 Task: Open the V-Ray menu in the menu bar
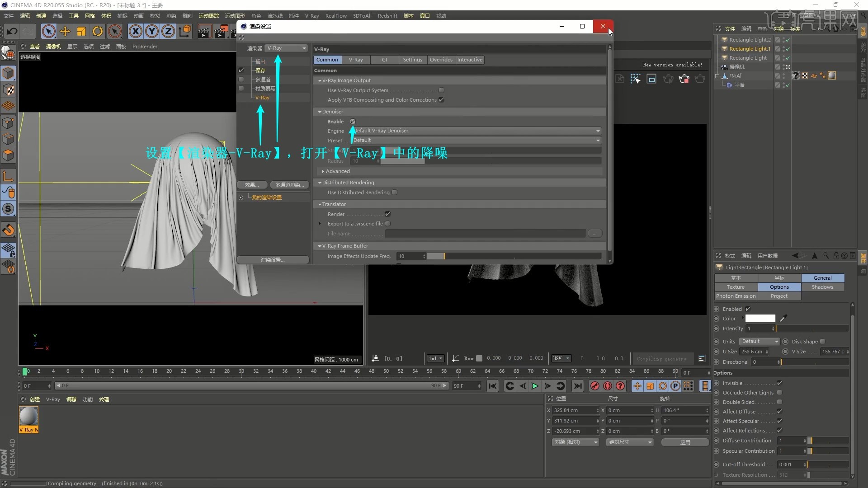click(312, 15)
